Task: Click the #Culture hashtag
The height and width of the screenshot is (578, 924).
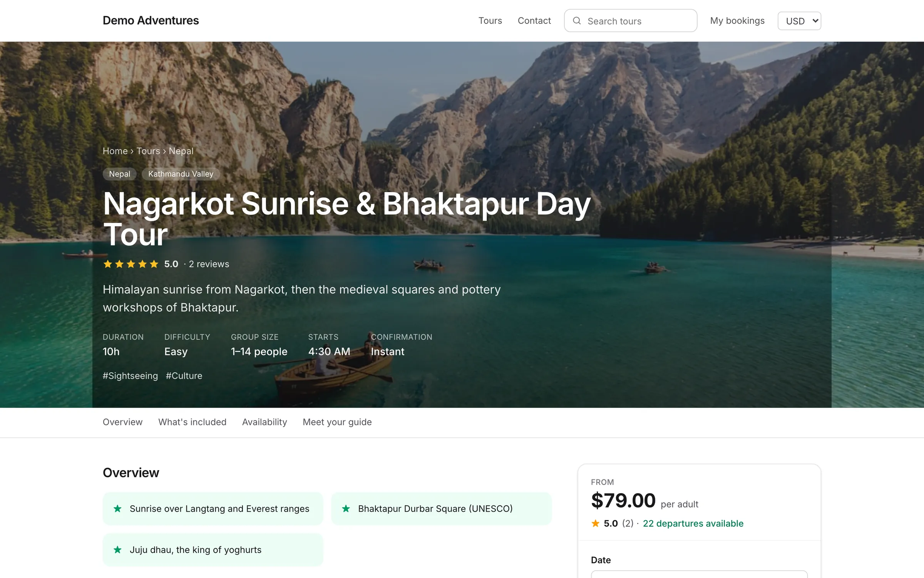Action: coord(184,376)
